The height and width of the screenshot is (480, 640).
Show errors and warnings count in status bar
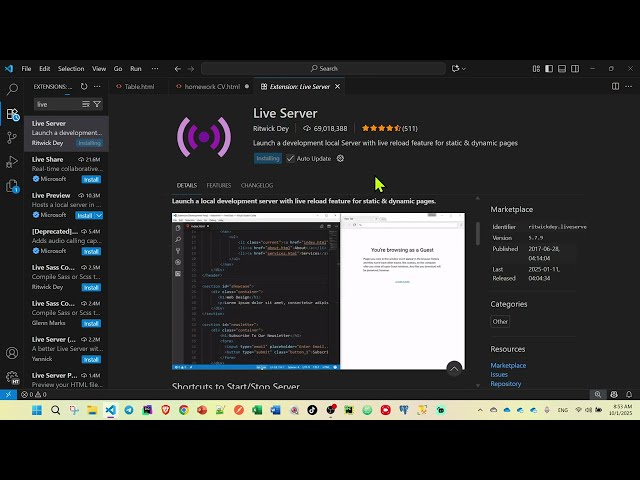point(34,394)
